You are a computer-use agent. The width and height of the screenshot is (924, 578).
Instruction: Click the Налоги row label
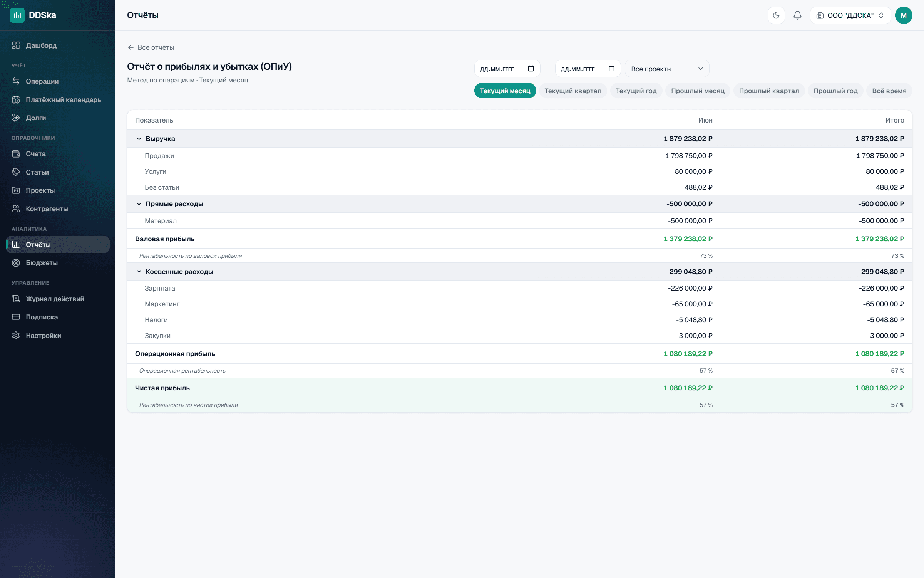pyautogui.click(x=156, y=320)
